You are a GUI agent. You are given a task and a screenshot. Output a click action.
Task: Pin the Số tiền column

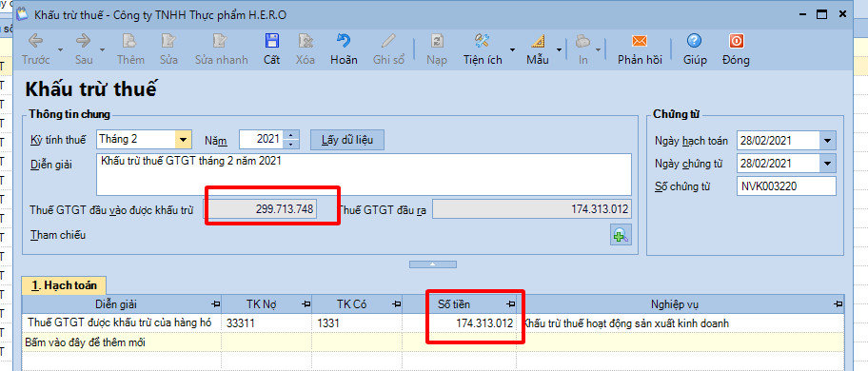[510, 304]
